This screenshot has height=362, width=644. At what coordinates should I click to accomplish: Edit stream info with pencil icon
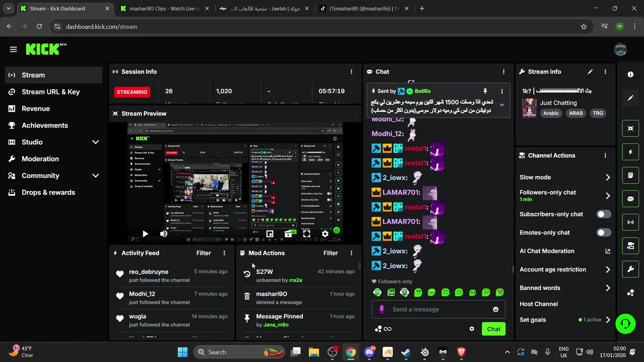[590, 72]
